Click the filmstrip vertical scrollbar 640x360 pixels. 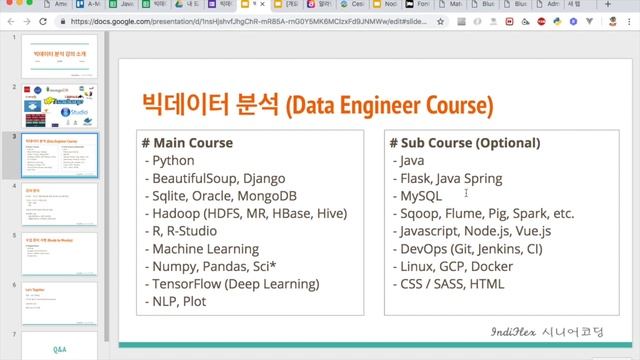click(x=107, y=186)
